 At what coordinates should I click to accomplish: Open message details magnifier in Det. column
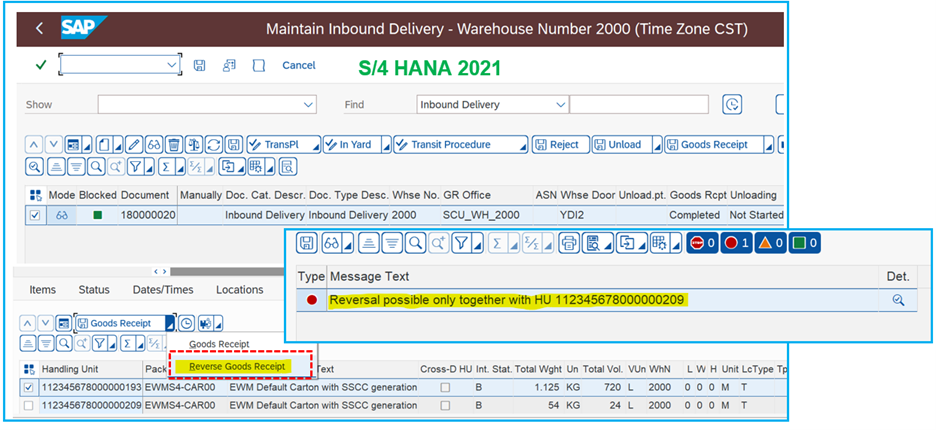click(898, 300)
